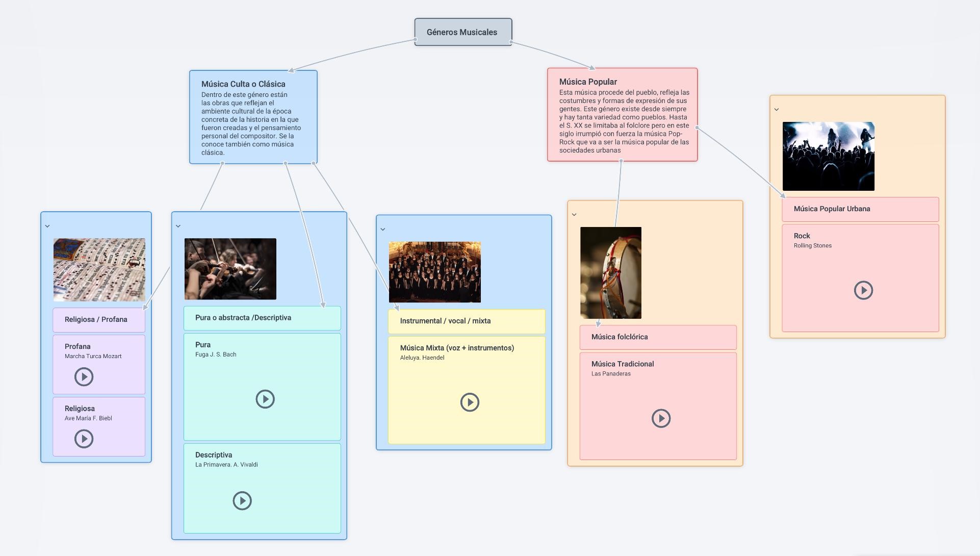This screenshot has height=556, width=980.
Task: Select the Música Popular Urbana header card
Action: pyautogui.click(x=861, y=209)
